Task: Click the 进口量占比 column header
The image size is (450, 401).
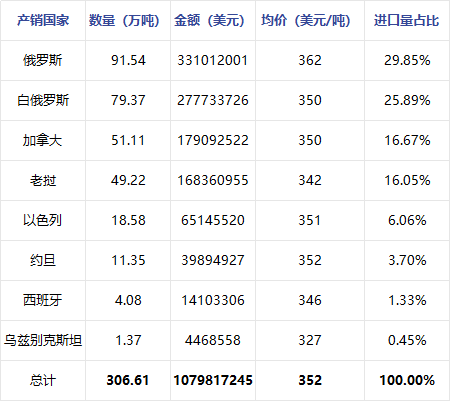Action: [407, 20]
